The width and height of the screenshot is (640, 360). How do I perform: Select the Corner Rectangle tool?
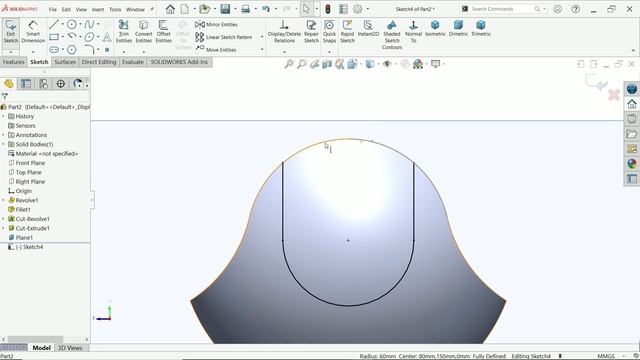54,37
